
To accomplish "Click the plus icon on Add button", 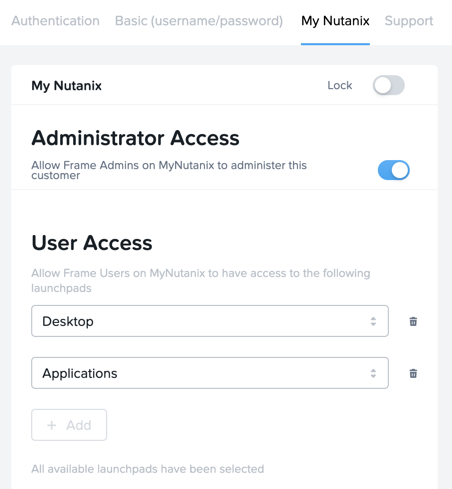I will click(x=52, y=425).
